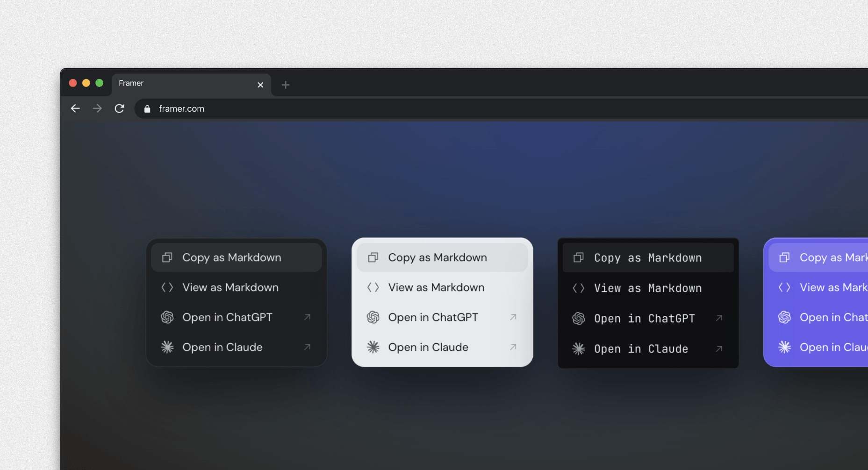Click copy icon in the dark gray menu
Screen dimensions: 868x470
167,257
